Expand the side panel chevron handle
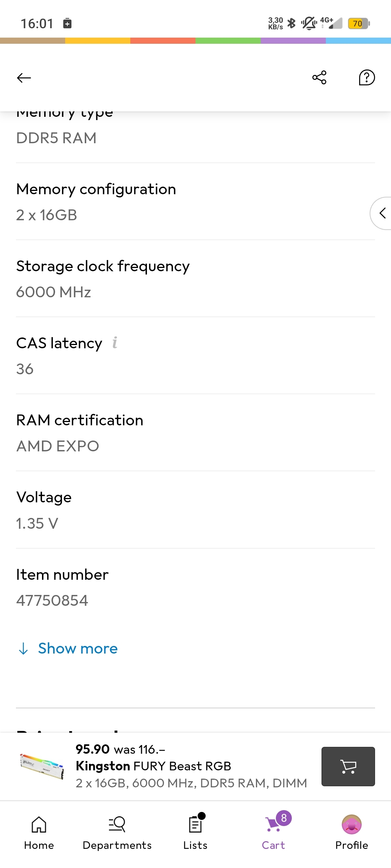The image size is (391, 868). (382, 213)
